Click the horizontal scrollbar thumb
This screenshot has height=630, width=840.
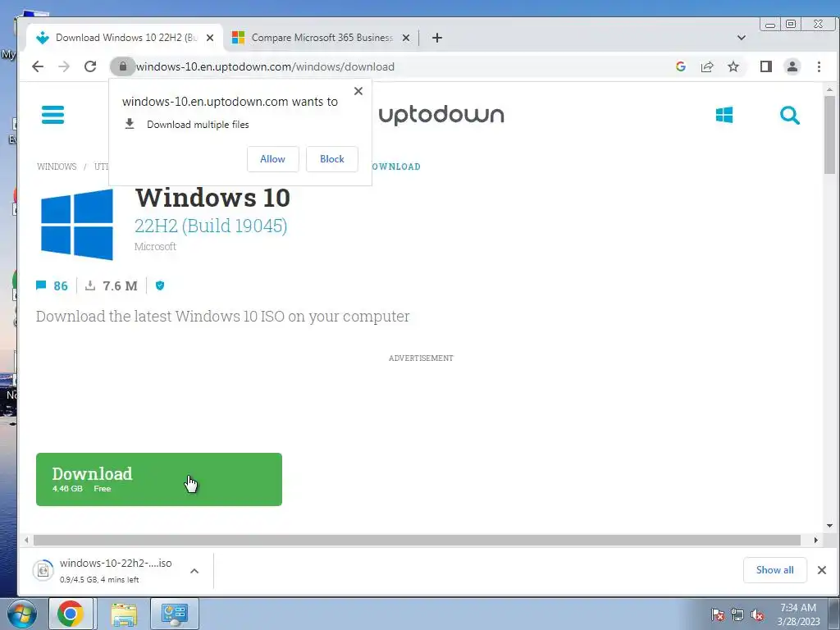click(x=417, y=540)
